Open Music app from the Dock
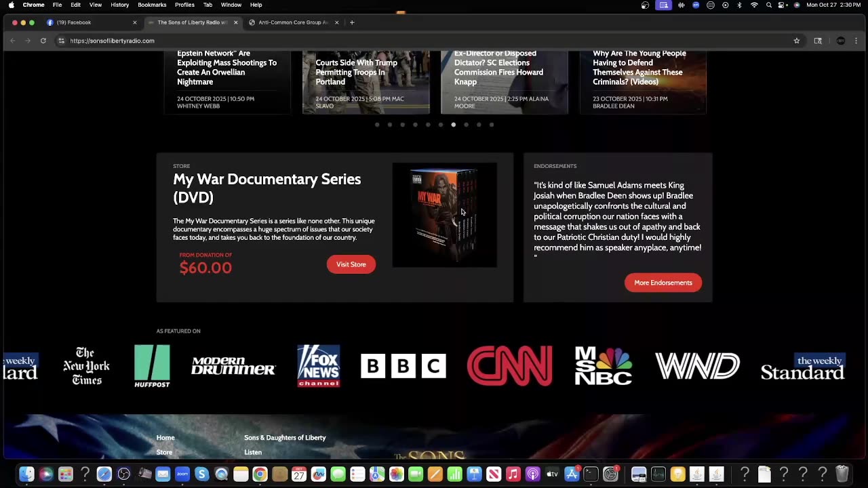The height and width of the screenshot is (488, 868). 513,474
